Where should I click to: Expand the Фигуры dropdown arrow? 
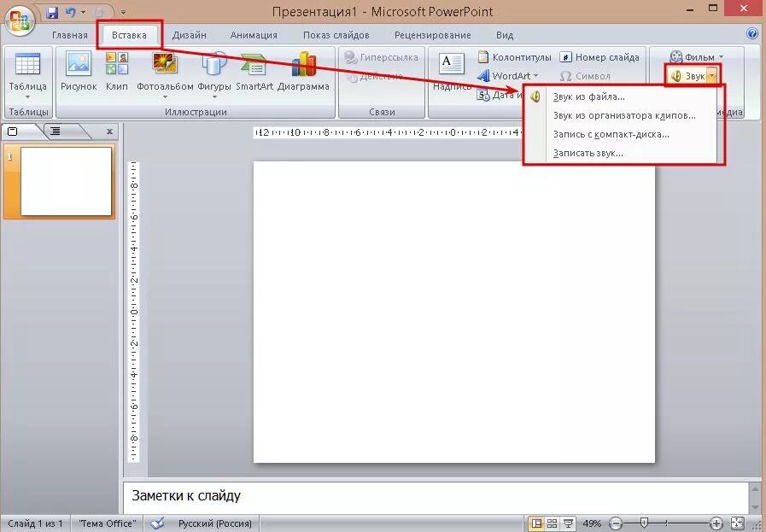[x=214, y=97]
